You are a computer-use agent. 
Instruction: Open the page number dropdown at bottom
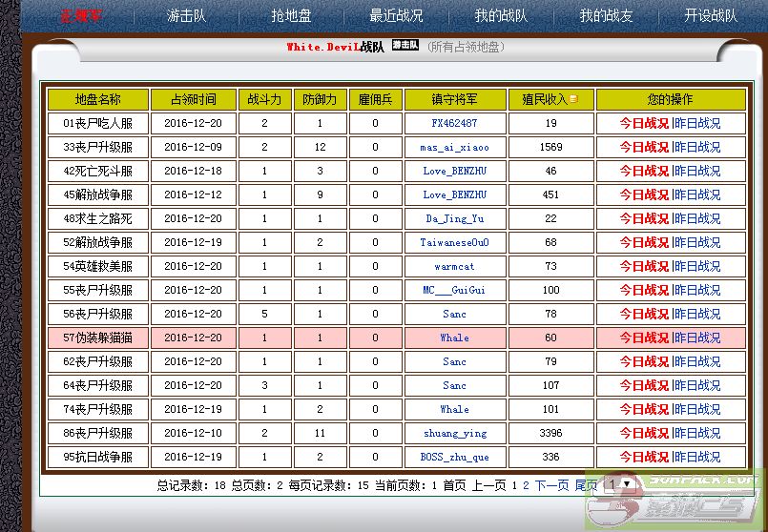point(618,484)
